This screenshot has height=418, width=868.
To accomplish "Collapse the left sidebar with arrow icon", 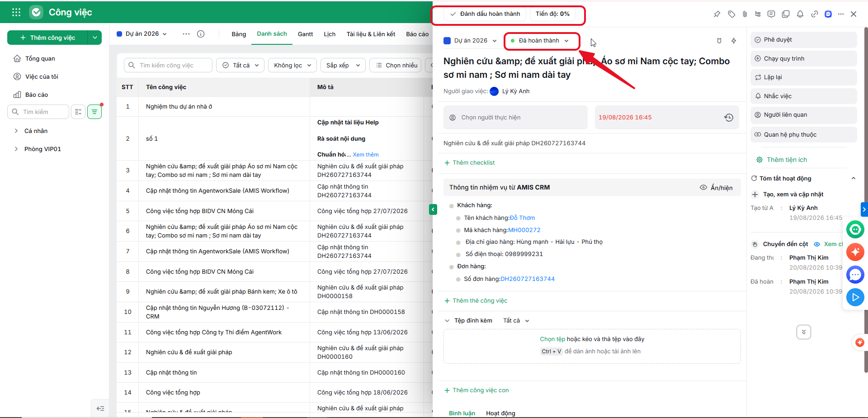I will 100,408.
